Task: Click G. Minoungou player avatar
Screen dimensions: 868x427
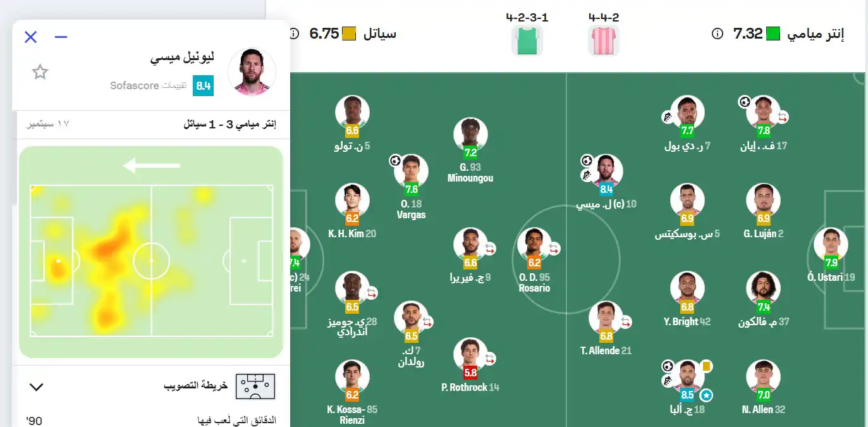Action: pyautogui.click(x=470, y=134)
